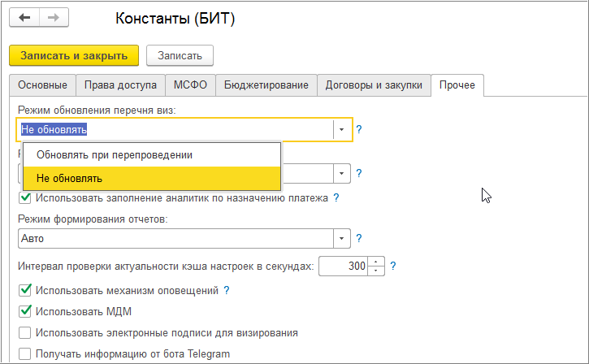Image resolution: width=589 pixels, height=364 pixels.
Task: Switch to the 'Права доступа' tab
Action: pos(121,85)
